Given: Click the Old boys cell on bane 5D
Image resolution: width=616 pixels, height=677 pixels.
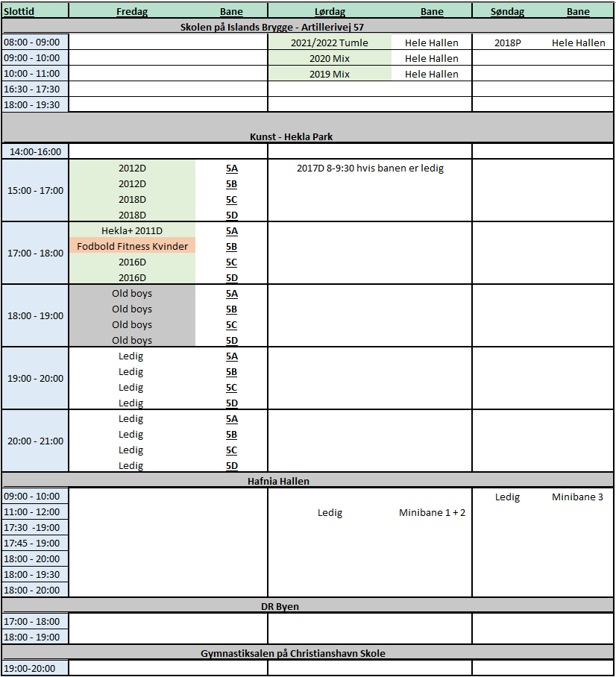Looking at the screenshot, I should (132, 340).
